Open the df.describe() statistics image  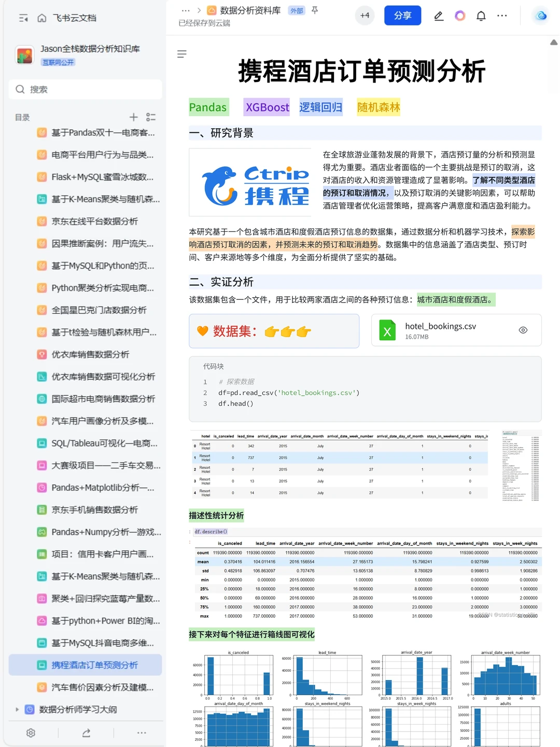(x=365, y=574)
